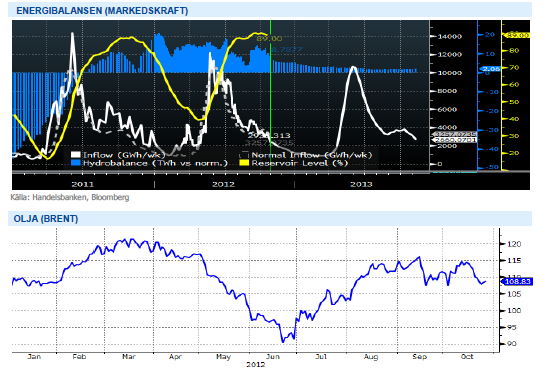Click the yellow Reservoir Level legend swatch
The width and height of the screenshot is (548, 382).
click(244, 163)
